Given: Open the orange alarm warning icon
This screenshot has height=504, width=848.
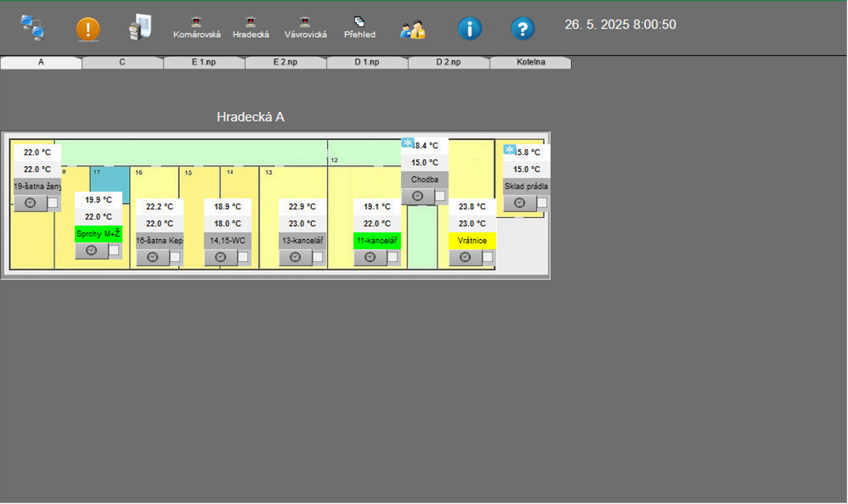Looking at the screenshot, I should [87, 29].
